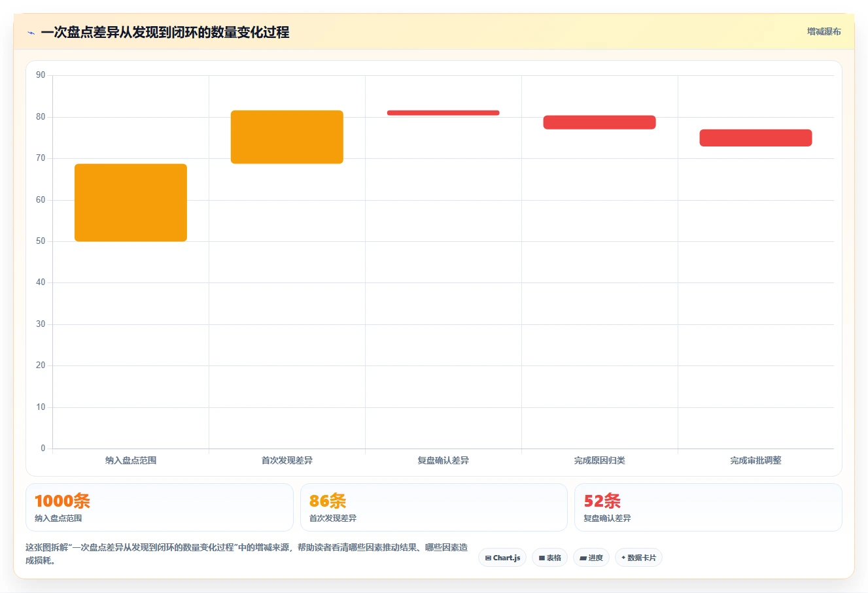The width and height of the screenshot is (868, 593).
Task: Click the description paragraph below the cards
Action: (247, 554)
